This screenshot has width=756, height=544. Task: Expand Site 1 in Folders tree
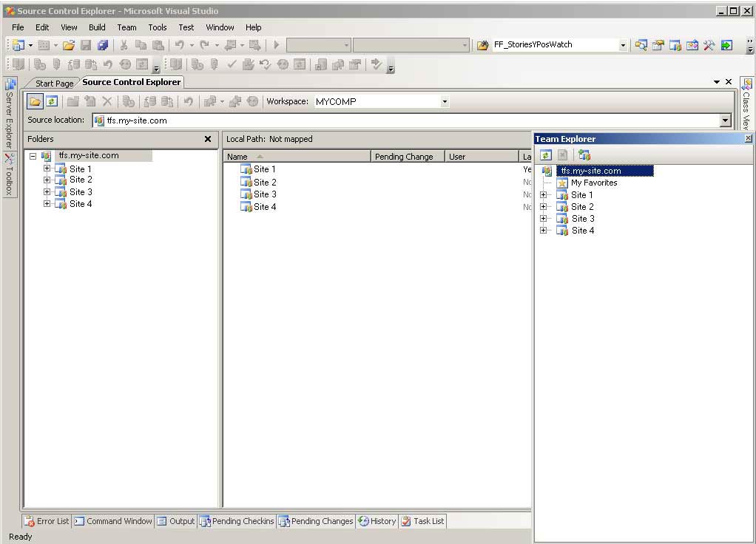coord(47,169)
